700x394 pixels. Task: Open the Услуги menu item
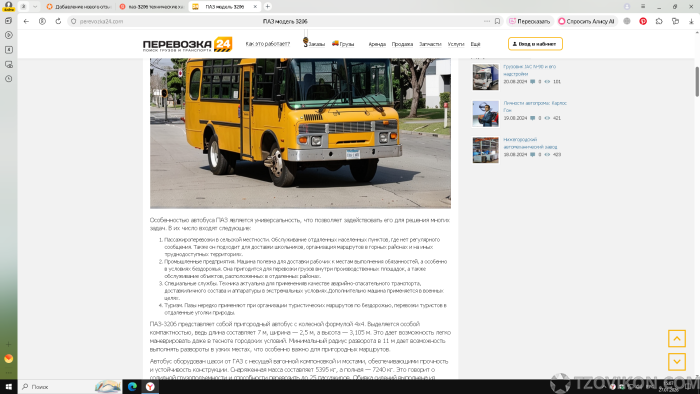[x=456, y=44]
